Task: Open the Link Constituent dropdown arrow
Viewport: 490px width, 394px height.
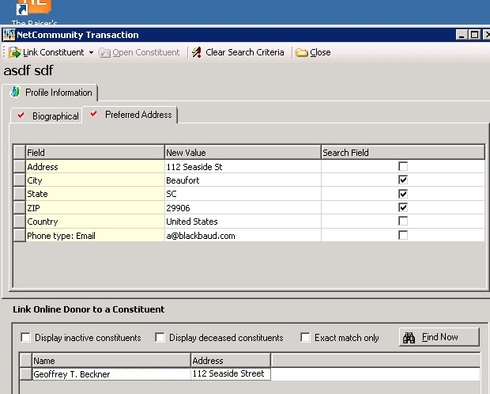Action: [91, 53]
